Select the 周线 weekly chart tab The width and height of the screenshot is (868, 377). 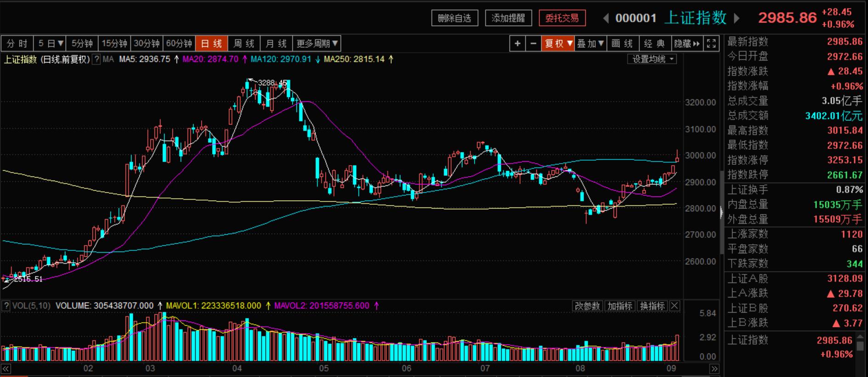click(244, 44)
